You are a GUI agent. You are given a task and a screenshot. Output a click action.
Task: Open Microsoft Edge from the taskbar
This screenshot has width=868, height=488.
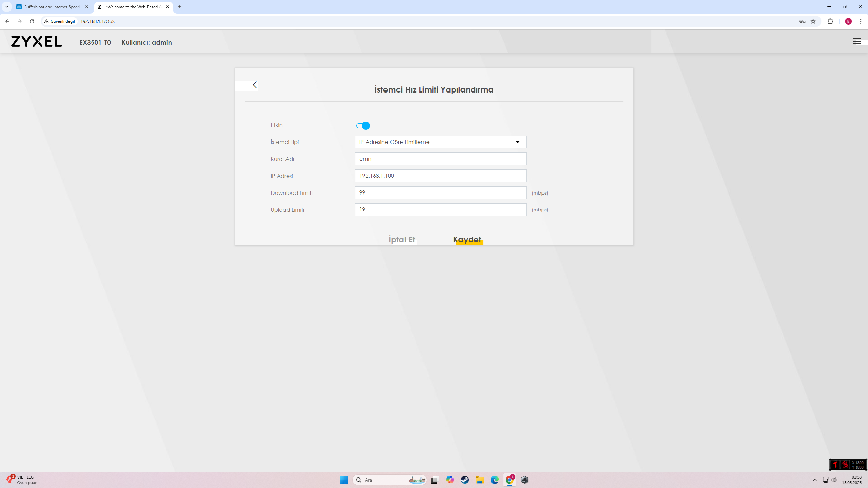(494, 480)
